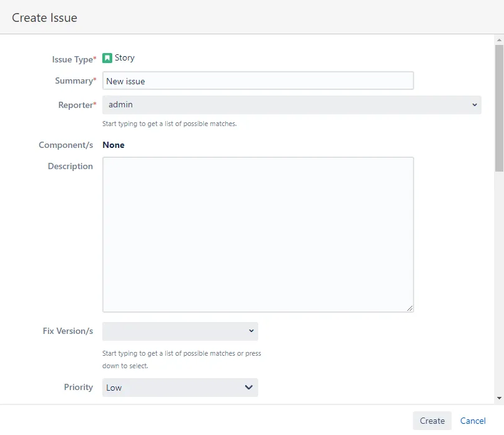
Task: Click the scrollbar up arrow
Action: 499,40
